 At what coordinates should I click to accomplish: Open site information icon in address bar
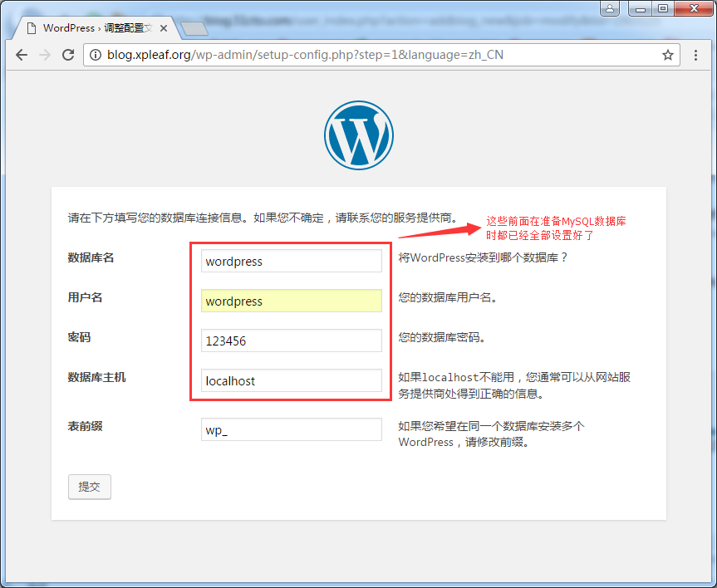[95, 55]
